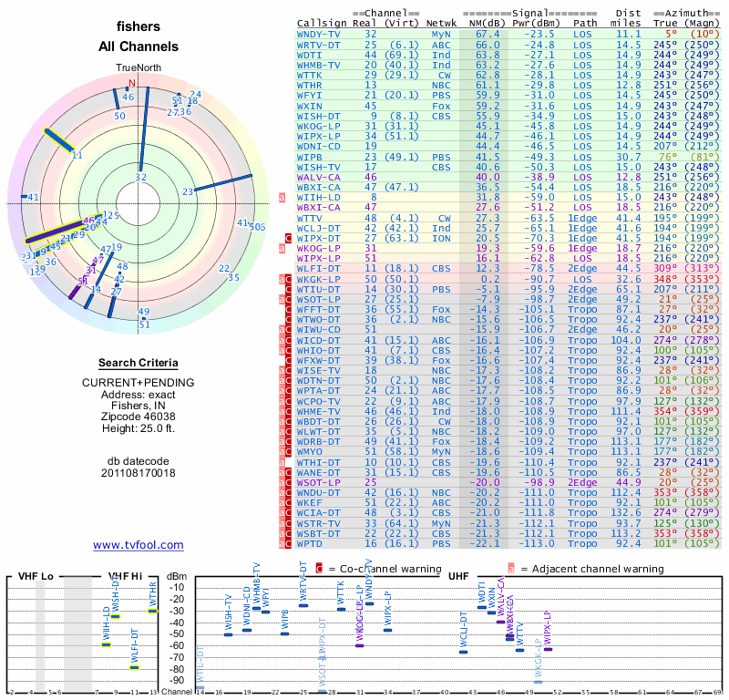The image size is (729, 700).
Task: Select callsign WISH-DT in the table
Action: 318,117
